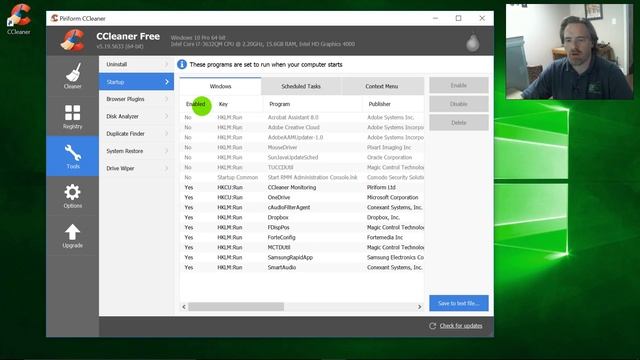The image size is (640, 360).
Task: Select the MCTDUtil entry
Action: (302, 247)
